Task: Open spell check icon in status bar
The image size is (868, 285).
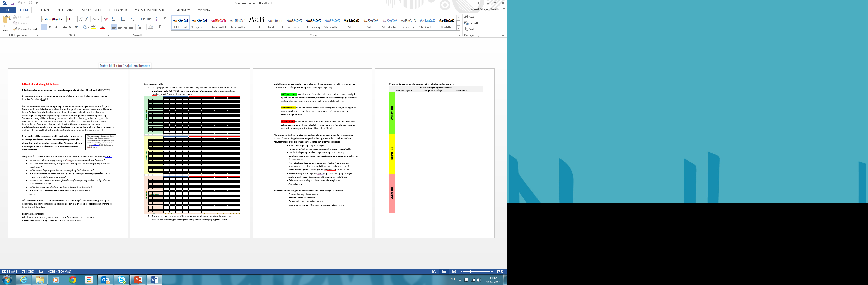Action: coord(41,272)
